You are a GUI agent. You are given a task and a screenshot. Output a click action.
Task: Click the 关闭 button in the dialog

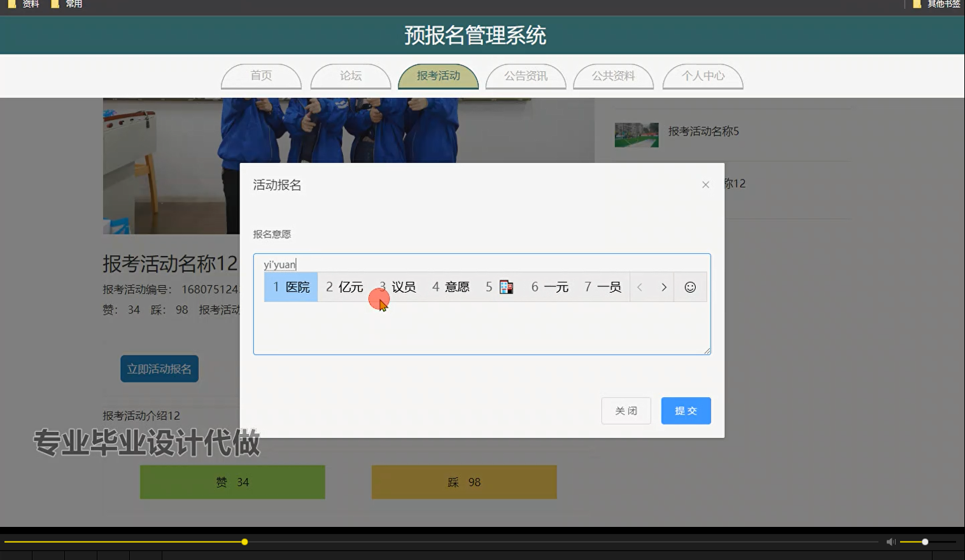point(626,410)
